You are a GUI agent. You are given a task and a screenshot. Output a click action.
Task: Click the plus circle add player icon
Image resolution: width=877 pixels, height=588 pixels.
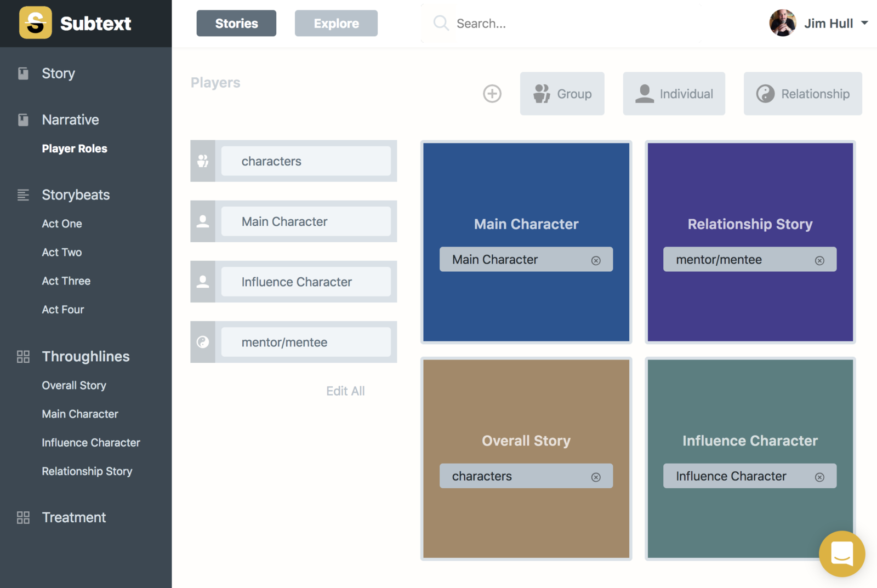tap(492, 94)
